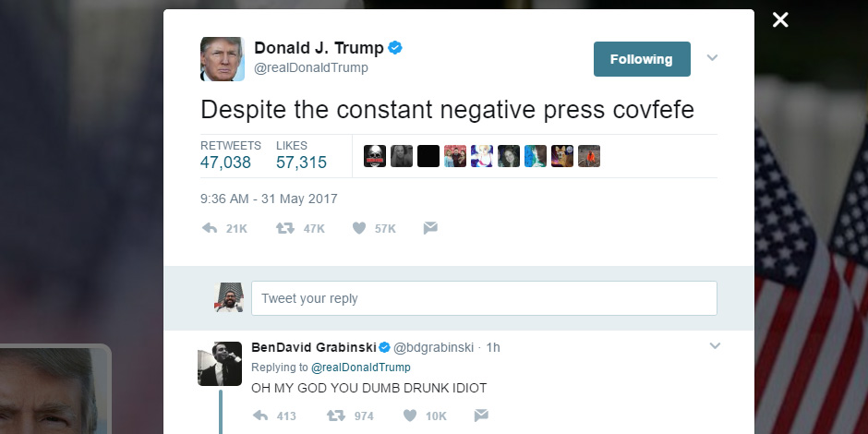Open the dropdown chevron next to Following
Screen dimensions: 868x434
713,57
